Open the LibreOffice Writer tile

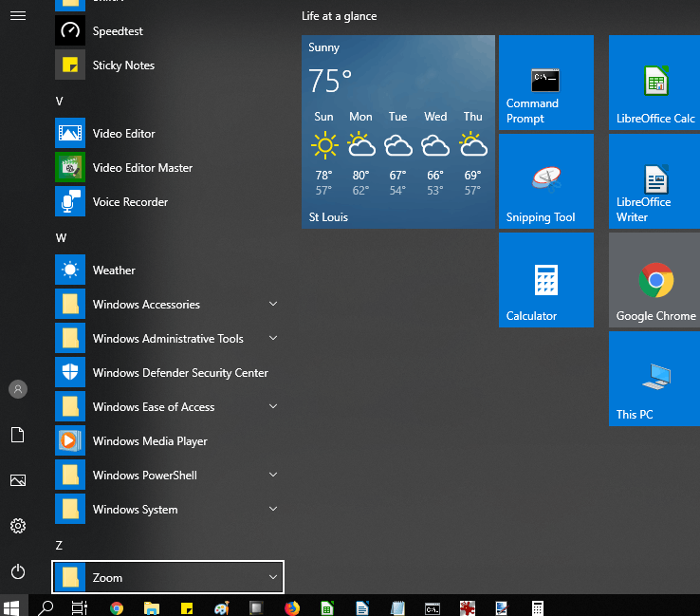pyautogui.click(x=654, y=181)
